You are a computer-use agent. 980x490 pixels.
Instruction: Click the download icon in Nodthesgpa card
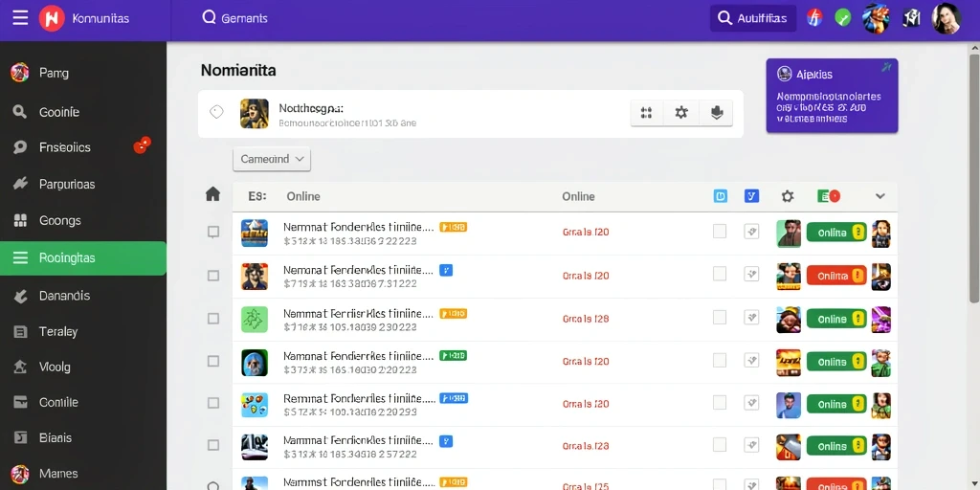(716, 113)
